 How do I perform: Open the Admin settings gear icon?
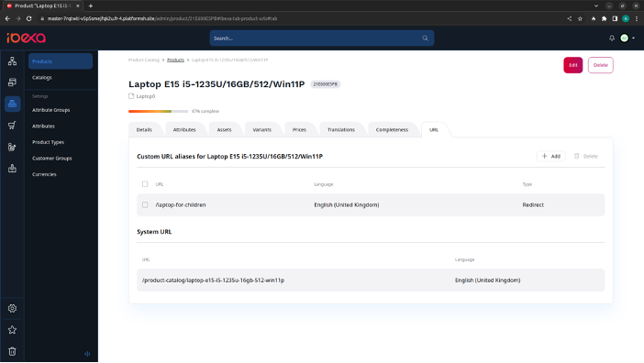(x=12, y=308)
